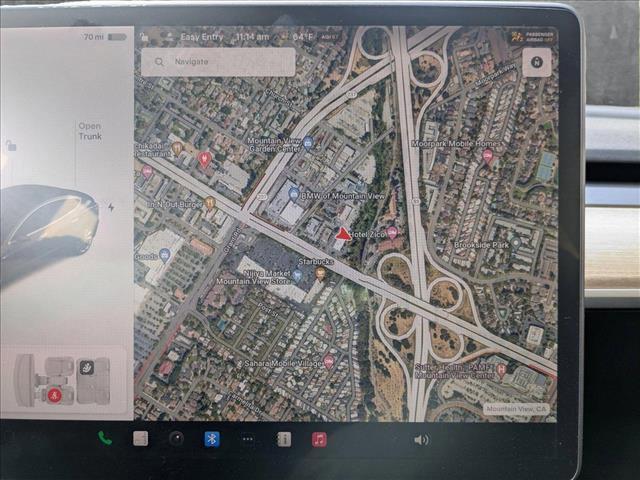Tap the volume speaker icon
Viewport: 640px width, 480px height.
421,440
